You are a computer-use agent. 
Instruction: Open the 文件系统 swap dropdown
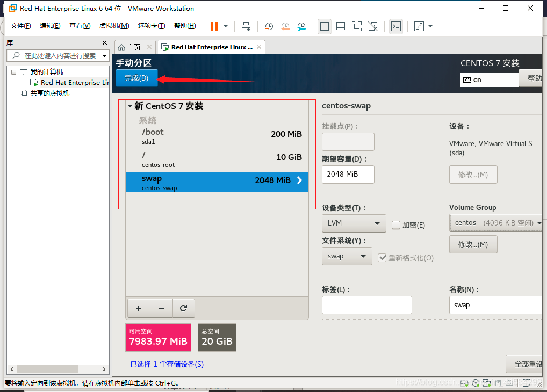[347, 256]
